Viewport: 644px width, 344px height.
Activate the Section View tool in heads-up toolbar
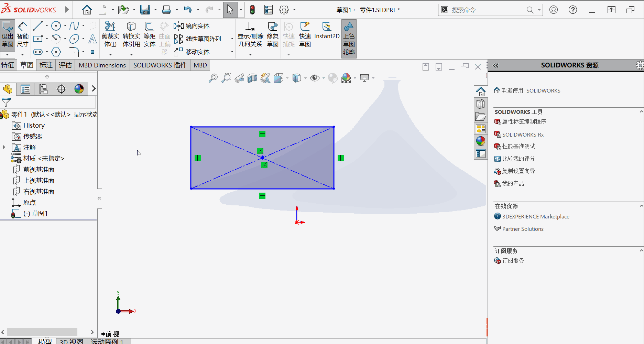pos(252,78)
